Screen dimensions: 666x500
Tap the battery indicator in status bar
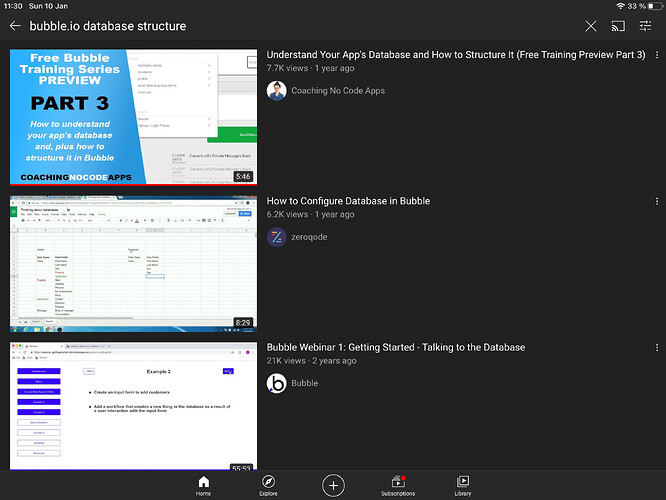pyautogui.click(x=656, y=6)
